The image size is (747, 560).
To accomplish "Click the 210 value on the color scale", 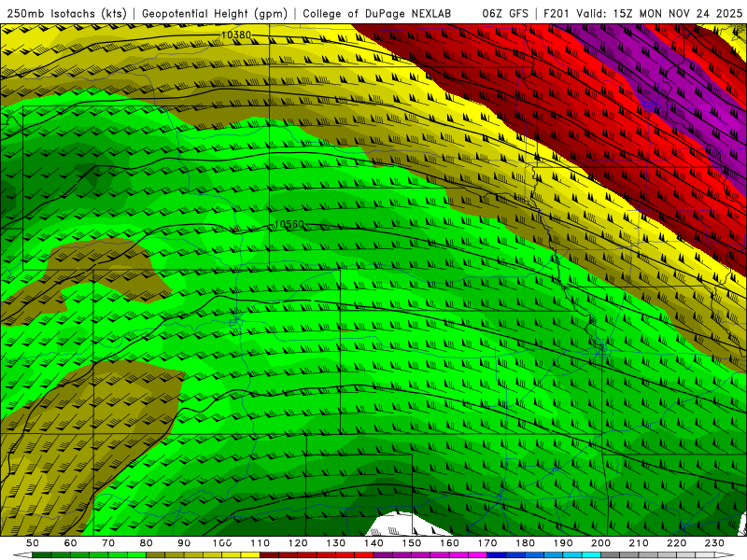I will [x=639, y=543].
